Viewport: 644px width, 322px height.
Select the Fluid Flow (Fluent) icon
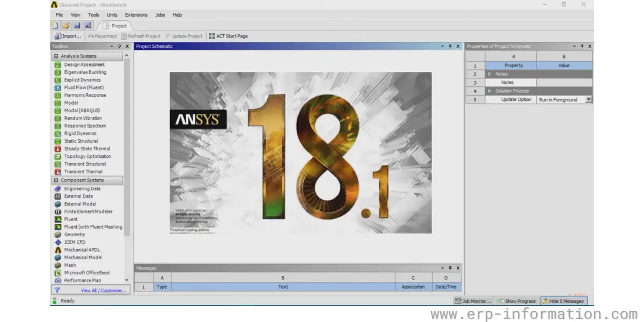click(58, 87)
